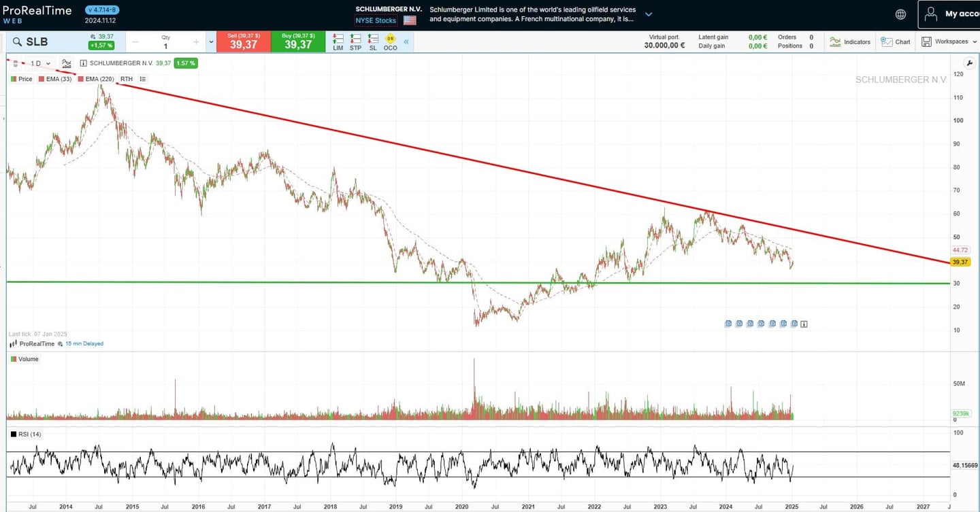Viewport: 980px width, 512px height.
Task: Open the 1D timeframe dropdown
Action: coord(39,63)
